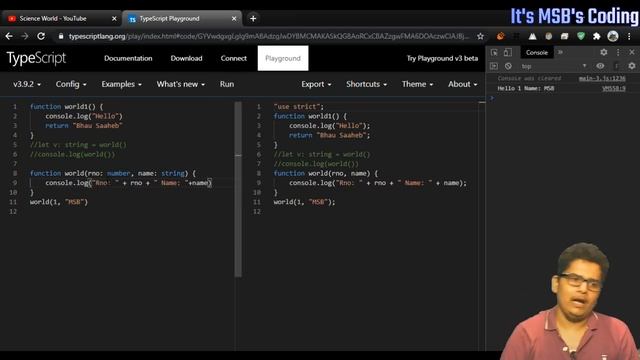Click the "use strict" line in output pane
This screenshot has height=360, width=640.
pos(298,107)
